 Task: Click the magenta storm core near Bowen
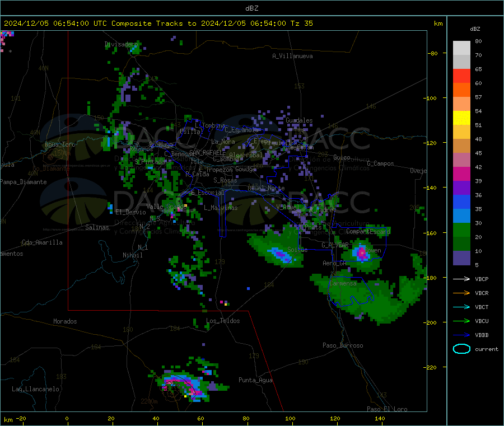click(x=362, y=253)
